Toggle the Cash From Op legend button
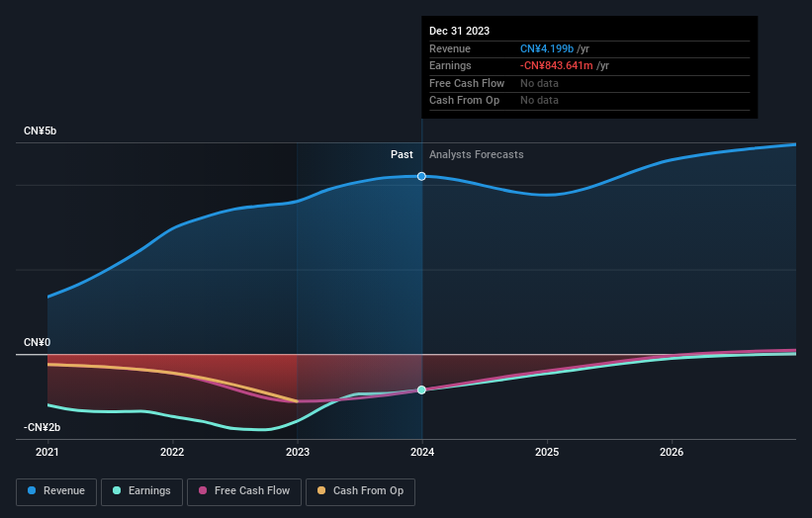This screenshot has width=812, height=518. click(360, 491)
